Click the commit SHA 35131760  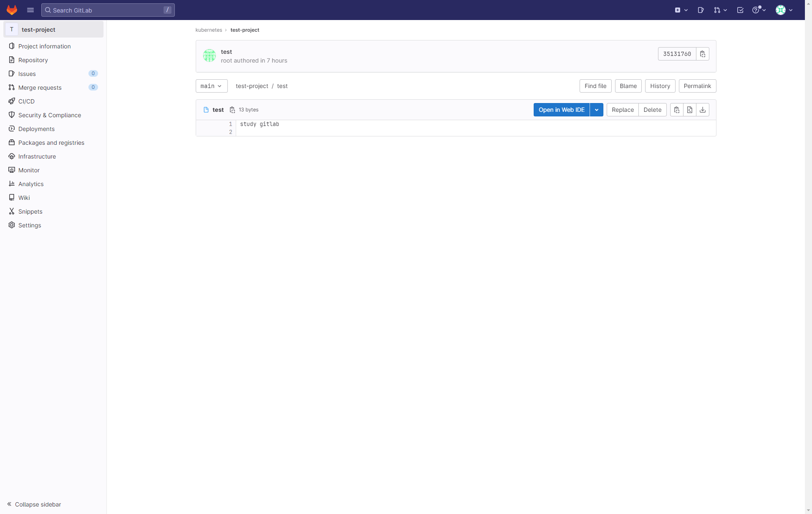[677, 54]
